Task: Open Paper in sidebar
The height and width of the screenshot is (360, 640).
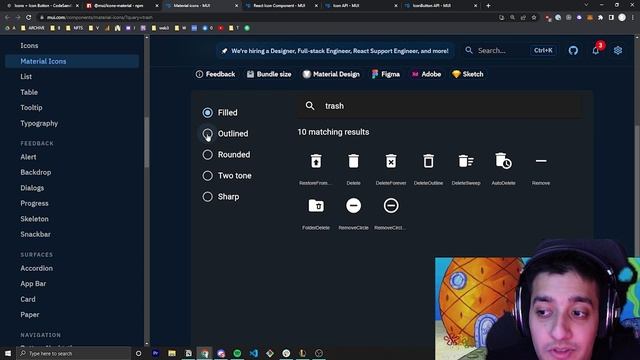Action: pos(30,315)
